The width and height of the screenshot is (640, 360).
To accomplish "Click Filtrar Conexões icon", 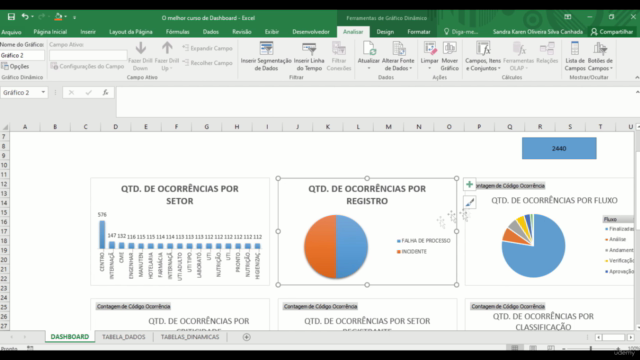I will pyautogui.click(x=339, y=49).
